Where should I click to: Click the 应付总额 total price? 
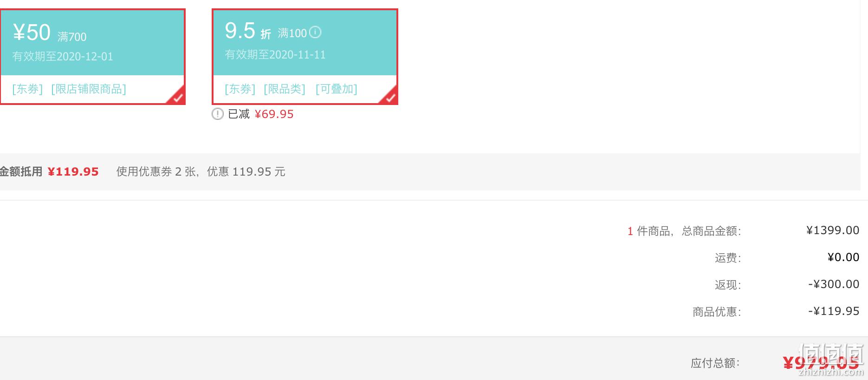821,363
